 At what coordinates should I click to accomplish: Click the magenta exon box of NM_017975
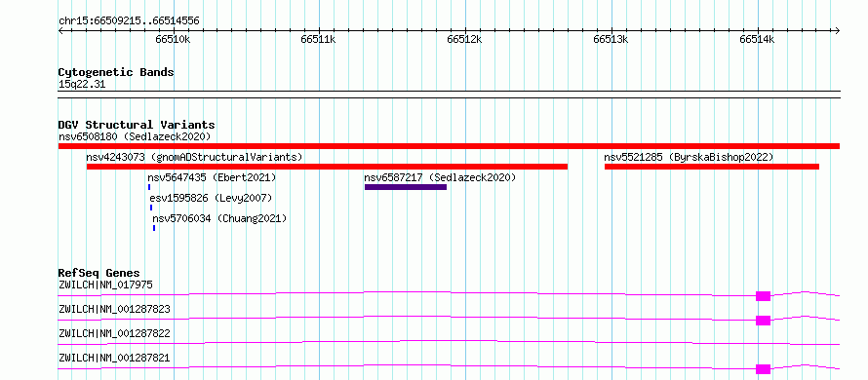point(763,296)
